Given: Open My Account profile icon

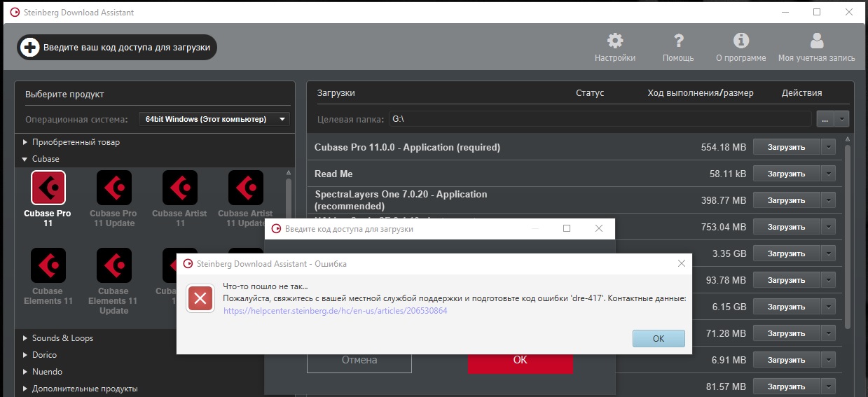Looking at the screenshot, I should [816, 41].
